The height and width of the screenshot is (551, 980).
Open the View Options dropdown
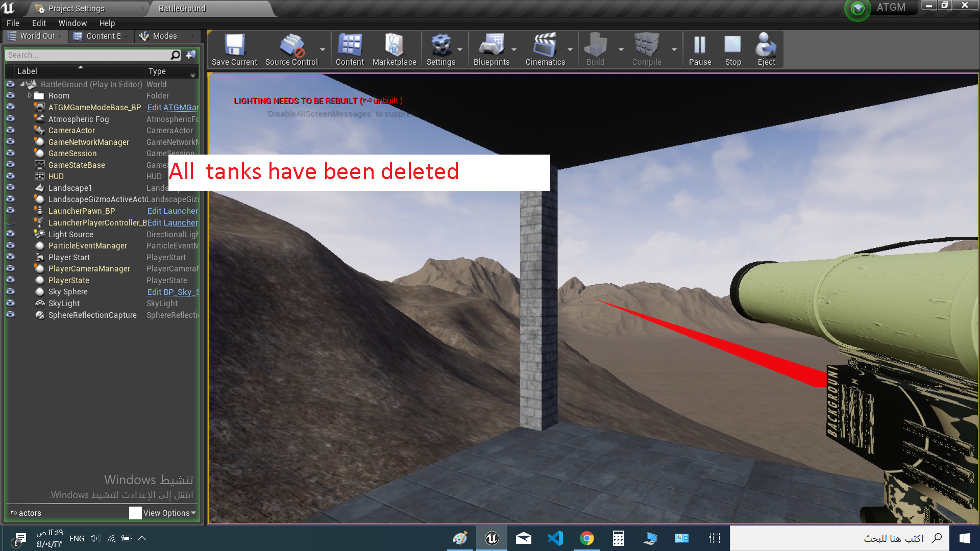click(168, 513)
